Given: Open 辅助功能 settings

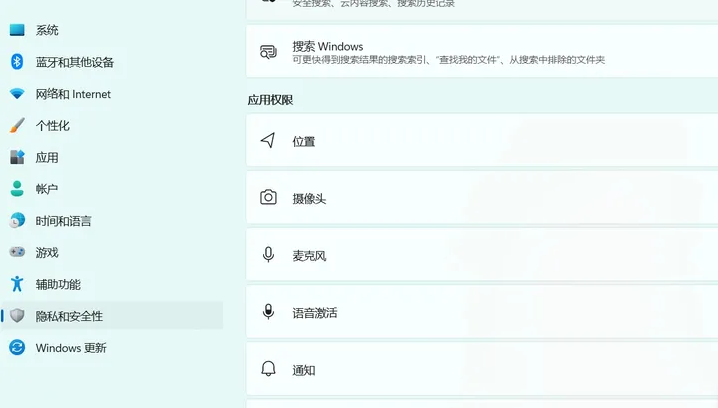Looking at the screenshot, I should (x=112, y=284).
